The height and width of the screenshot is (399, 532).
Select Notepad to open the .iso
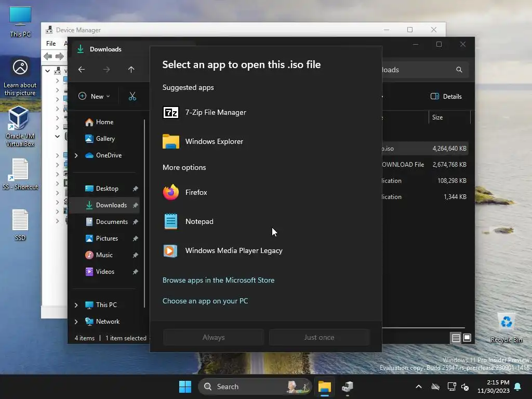(266, 221)
